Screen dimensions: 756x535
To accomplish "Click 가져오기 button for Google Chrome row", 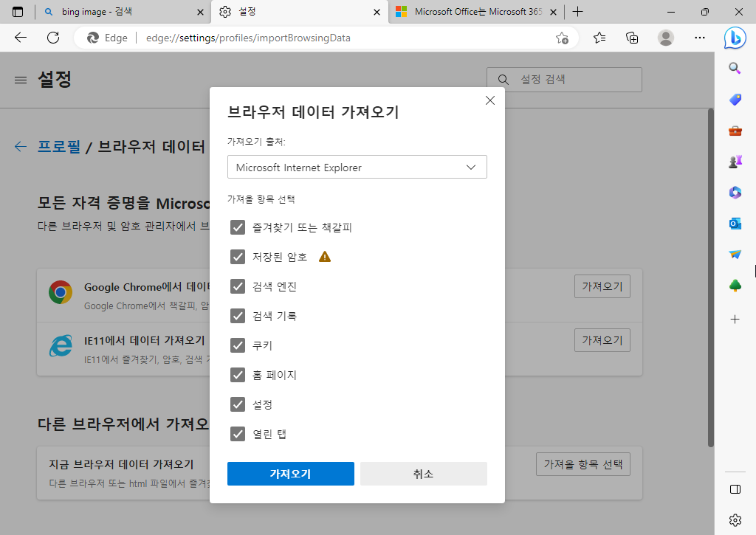I will pyautogui.click(x=602, y=286).
